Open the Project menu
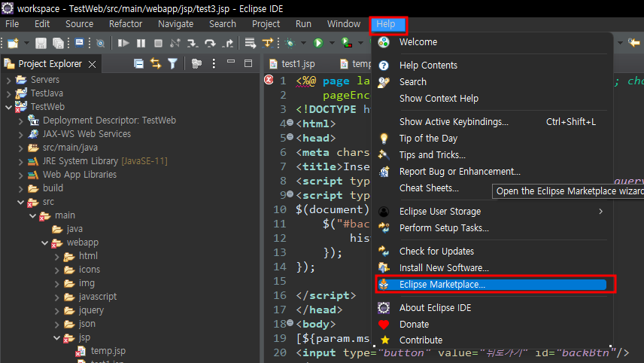The image size is (644, 363). tap(266, 24)
